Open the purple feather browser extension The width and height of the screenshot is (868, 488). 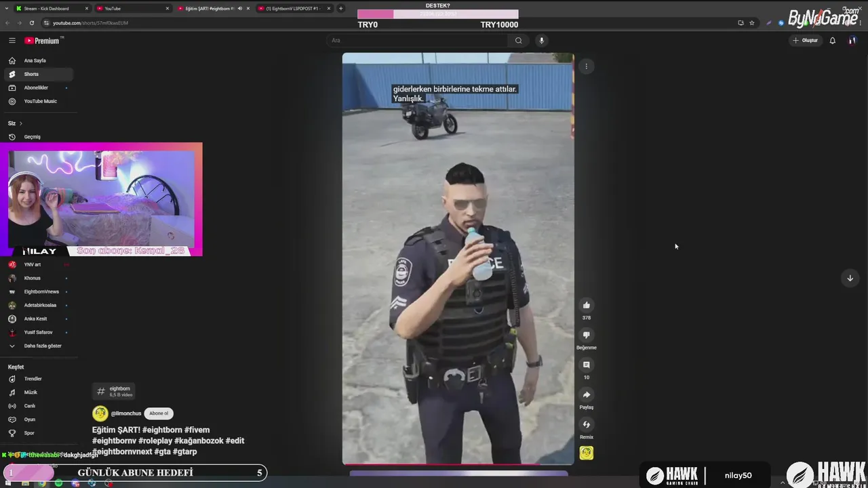[x=769, y=22]
